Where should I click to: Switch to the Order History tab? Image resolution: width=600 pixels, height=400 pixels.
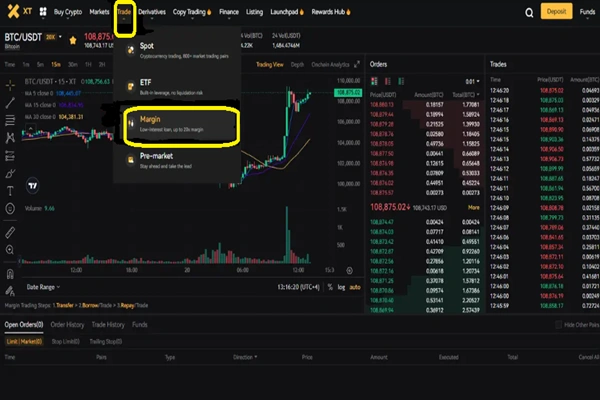pyautogui.click(x=67, y=325)
